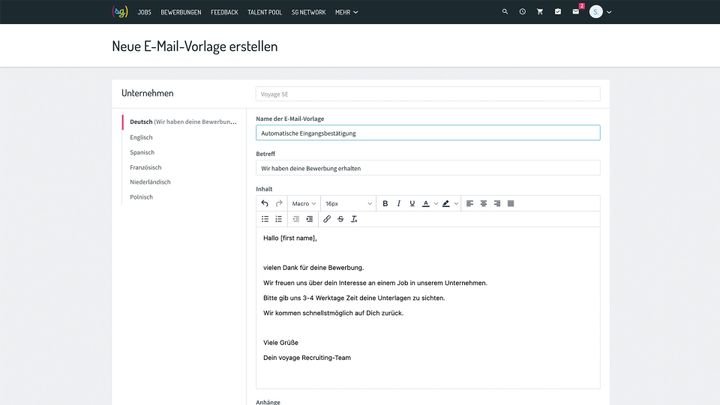Toggle bold formatting in the editor

point(385,203)
